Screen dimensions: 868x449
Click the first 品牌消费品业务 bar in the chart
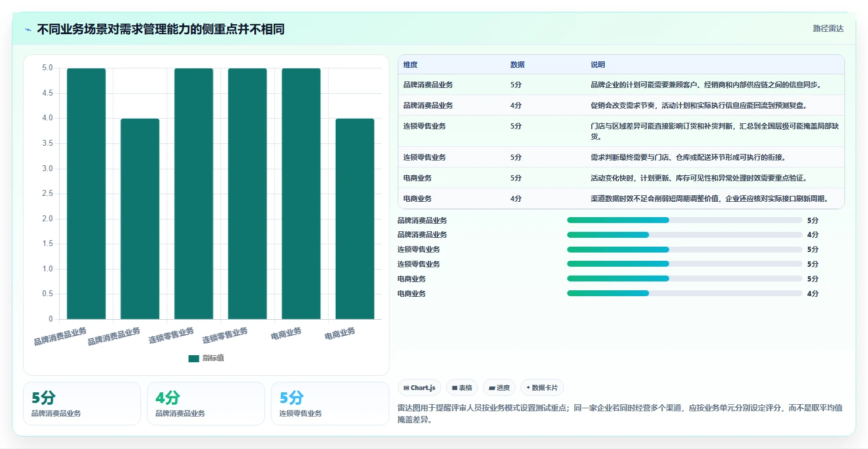pos(86,194)
